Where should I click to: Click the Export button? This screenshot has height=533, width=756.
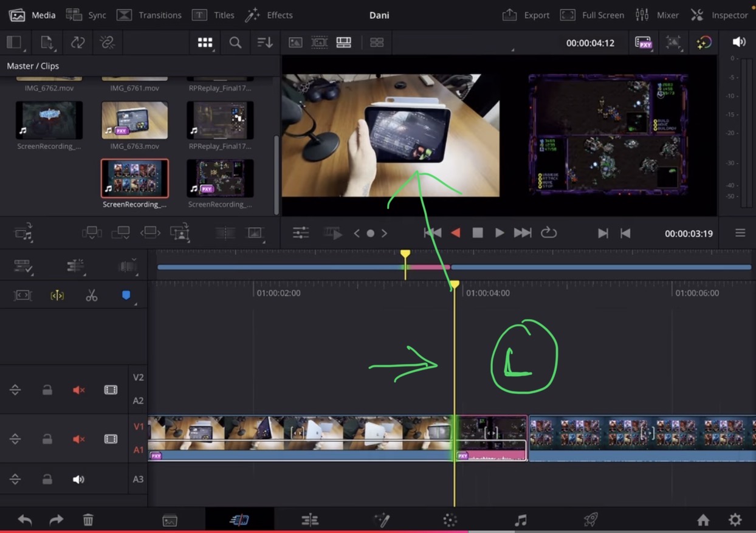point(525,15)
